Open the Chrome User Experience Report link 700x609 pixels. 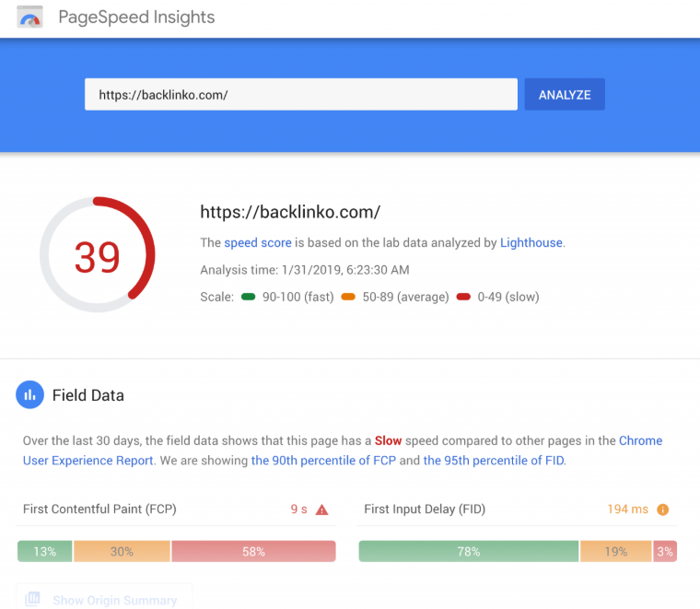click(x=343, y=451)
